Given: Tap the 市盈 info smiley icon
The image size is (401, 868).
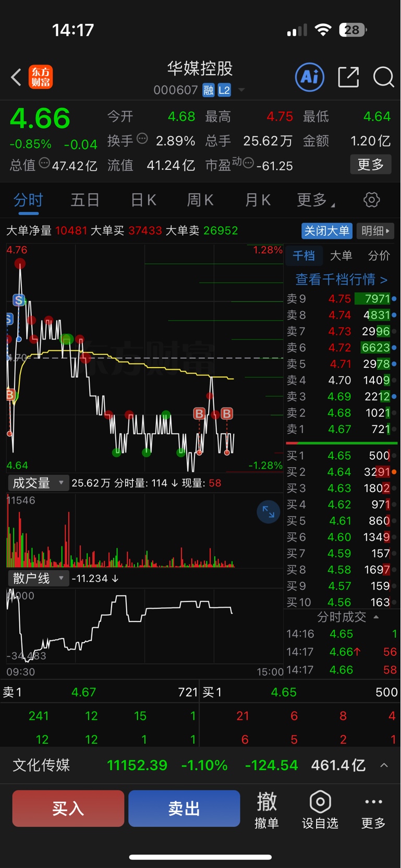Looking at the screenshot, I should pyautogui.click(x=248, y=163).
